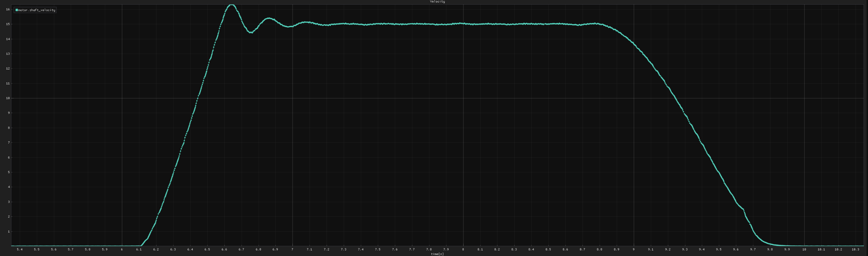This screenshot has height=256, width=868.
Task: Click the curve where velocity starts rising
Action: coord(141,245)
